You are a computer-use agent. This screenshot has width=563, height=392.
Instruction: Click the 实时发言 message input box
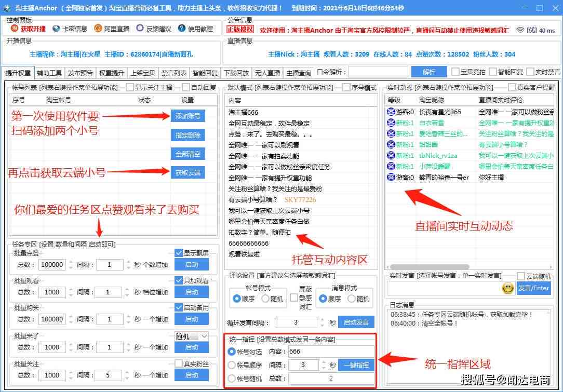click(445, 288)
